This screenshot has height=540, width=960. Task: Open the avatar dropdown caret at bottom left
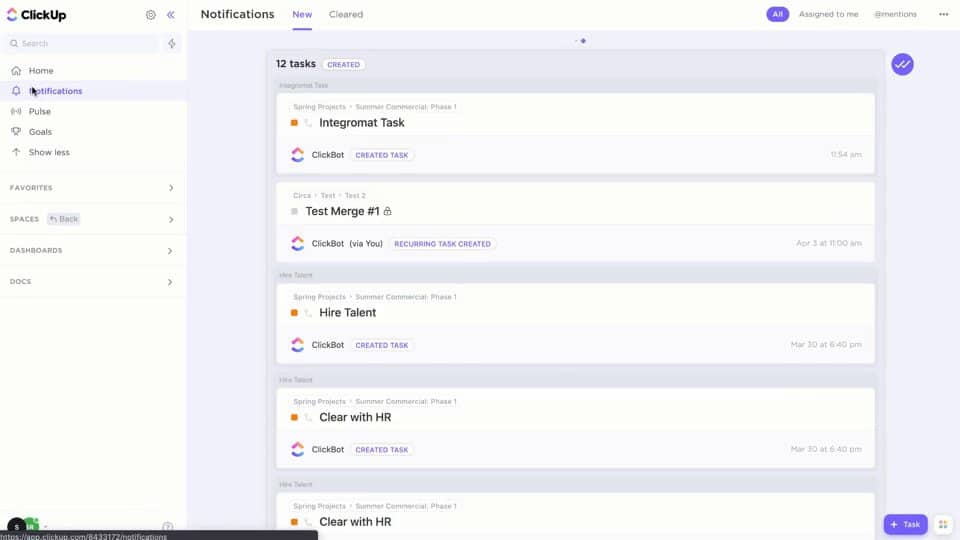pos(45,527)
